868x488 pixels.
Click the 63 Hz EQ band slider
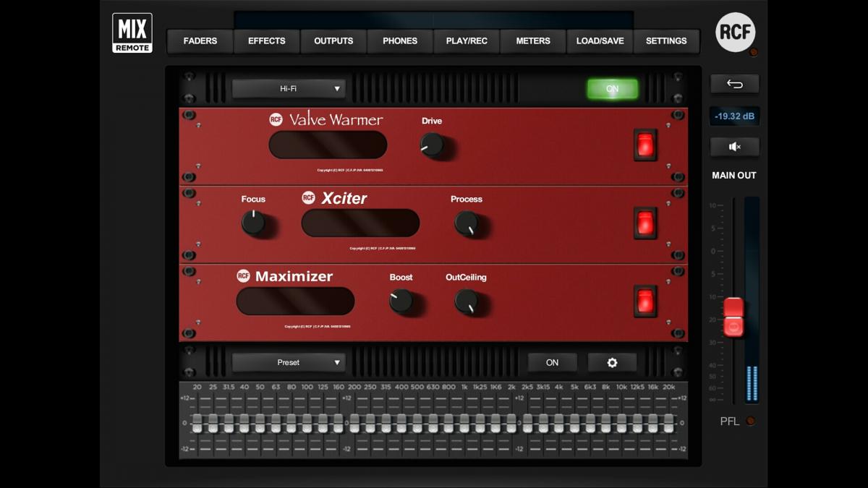pyautogui.click(x=276, y=423)
